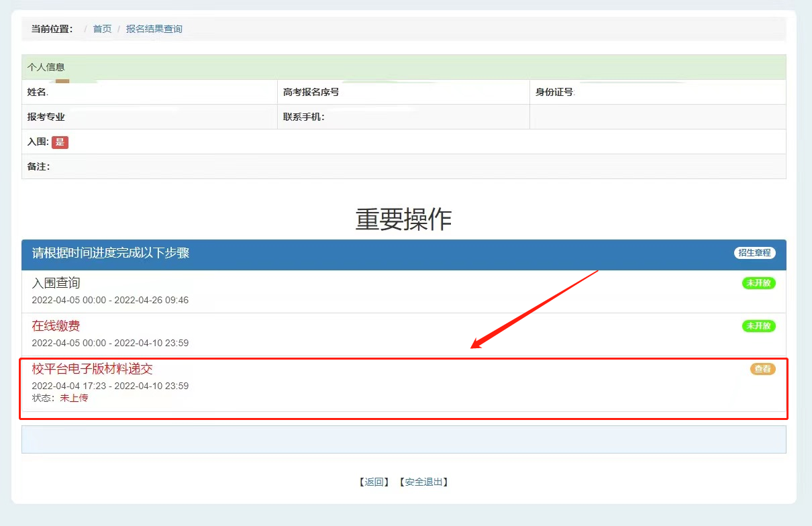Open the 在线缴费 step title
This screenshot has height=526, width=812.
56,326
